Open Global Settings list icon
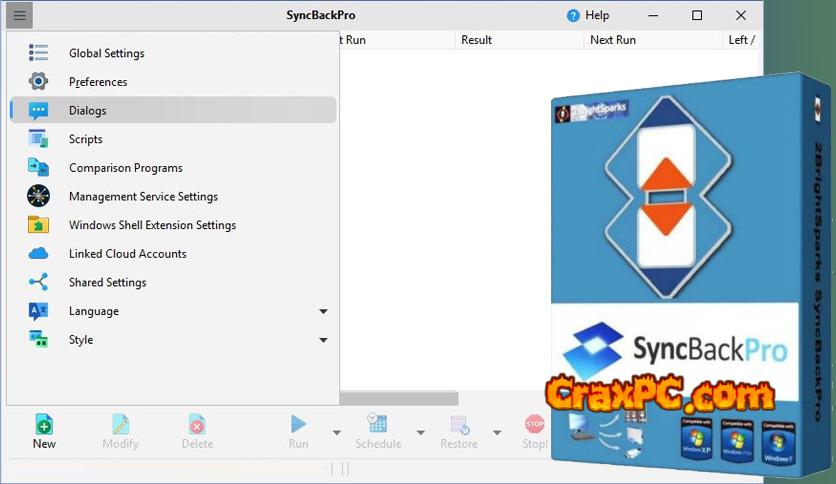836x484 pixels. (x=38, y=53)
